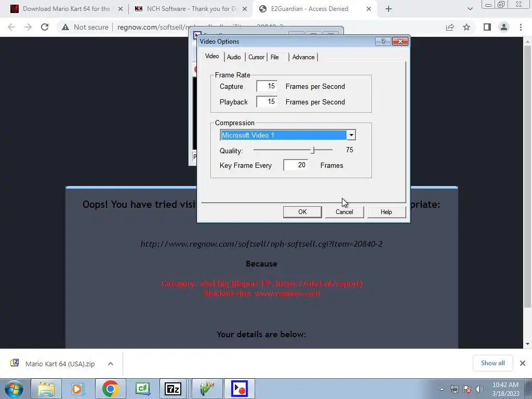Open the Chrome profile avatar
The height and width of the screenshot is (399, 532).
[x=504, y=27]
